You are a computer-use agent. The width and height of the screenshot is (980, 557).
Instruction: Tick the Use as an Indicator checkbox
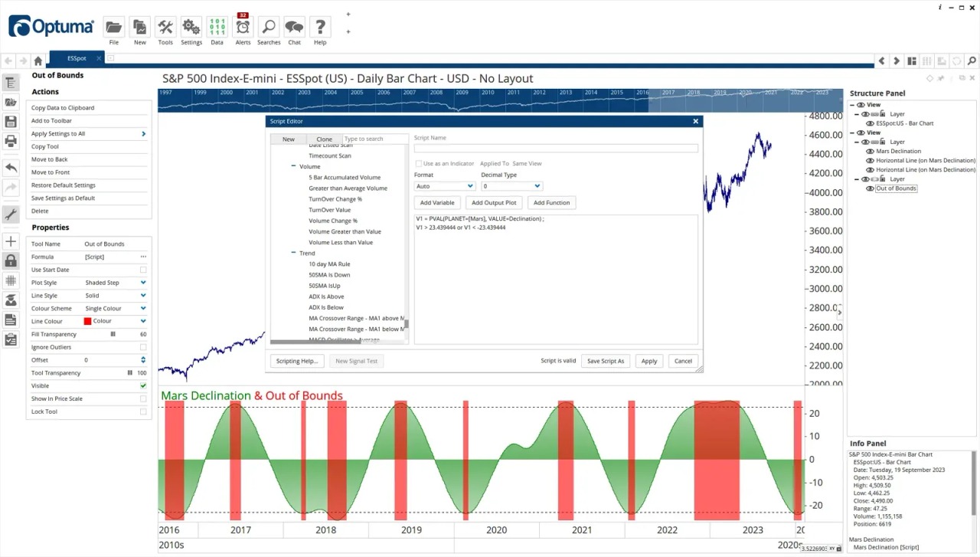click(x=419, y=163)
